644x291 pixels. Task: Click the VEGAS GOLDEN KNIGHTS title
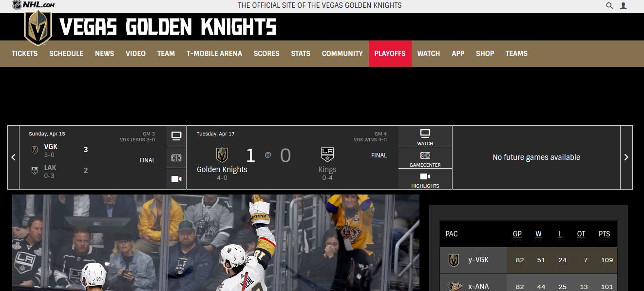tap(168, 27)
